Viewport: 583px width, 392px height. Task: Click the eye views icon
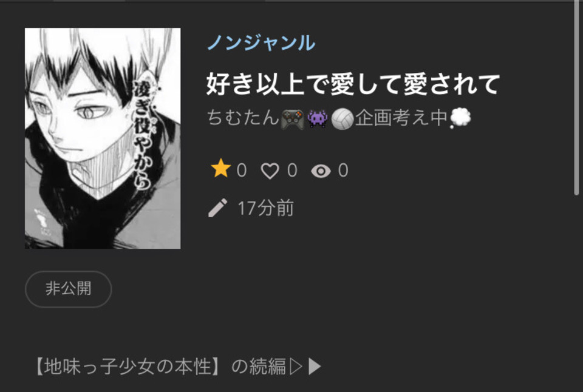tap(321, 171)
